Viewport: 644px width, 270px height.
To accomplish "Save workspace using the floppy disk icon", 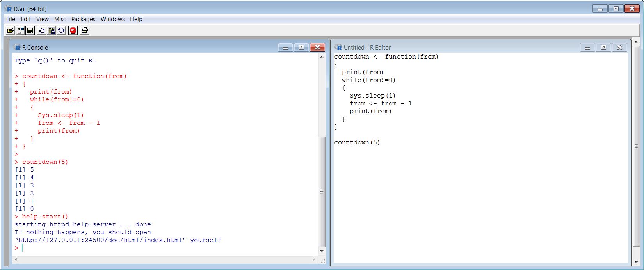I will click(x=30, y=30).
